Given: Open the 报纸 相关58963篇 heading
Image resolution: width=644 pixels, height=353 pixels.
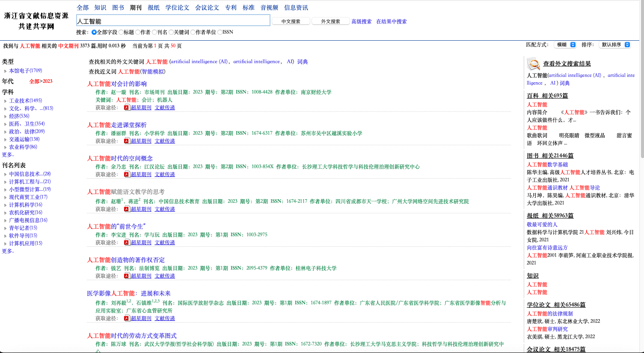Looking at the screenshot, I should (x=550, y=216).
